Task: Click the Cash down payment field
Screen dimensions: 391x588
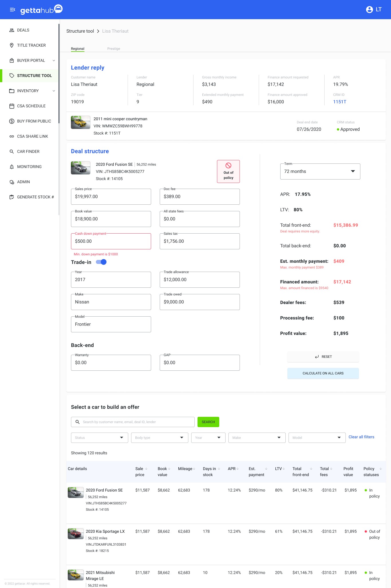Action: coord(111,241)
